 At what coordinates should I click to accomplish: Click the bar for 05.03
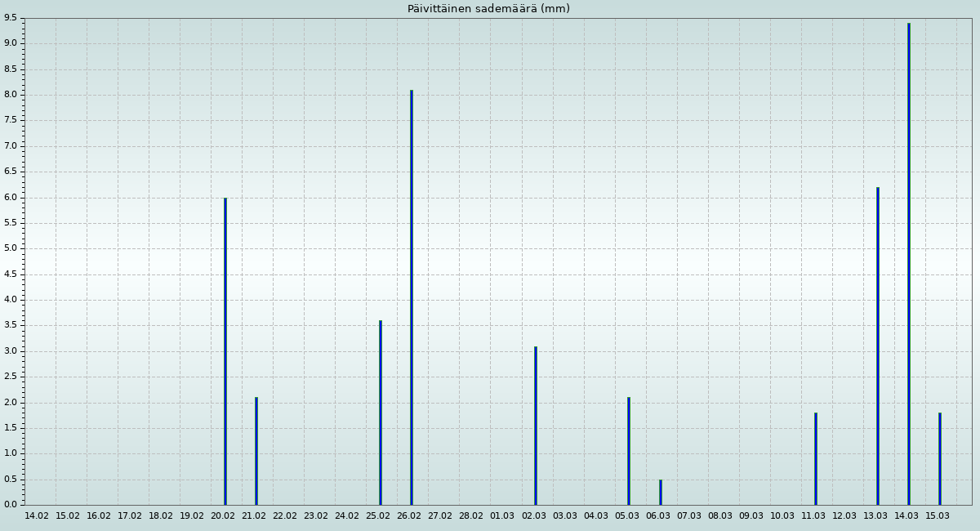[629, 451]
